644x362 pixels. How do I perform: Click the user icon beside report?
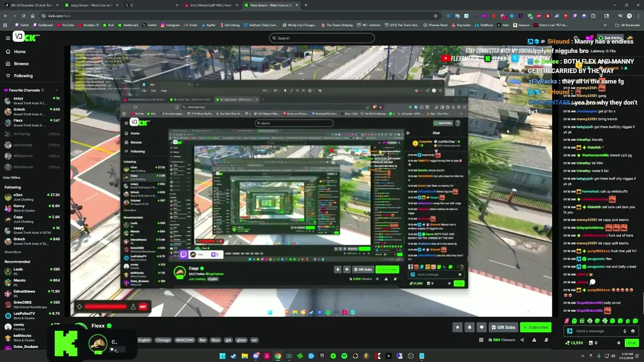click(546, 340)
